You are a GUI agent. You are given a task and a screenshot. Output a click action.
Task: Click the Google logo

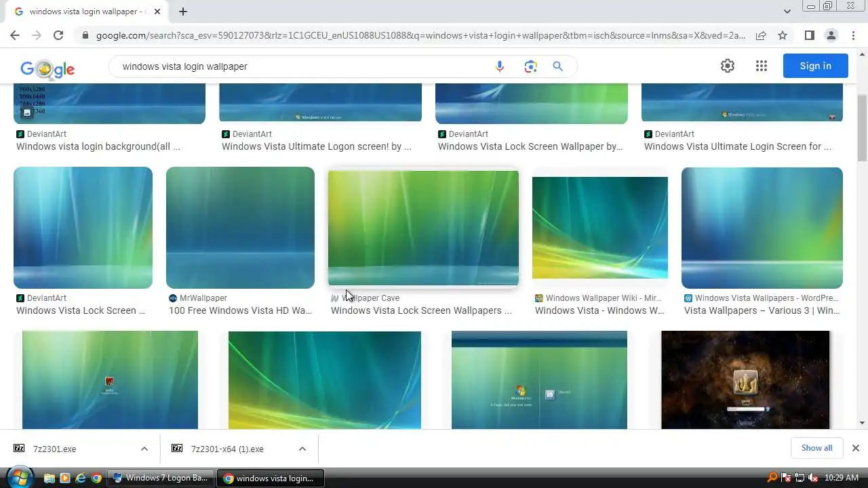click(47, 68)
